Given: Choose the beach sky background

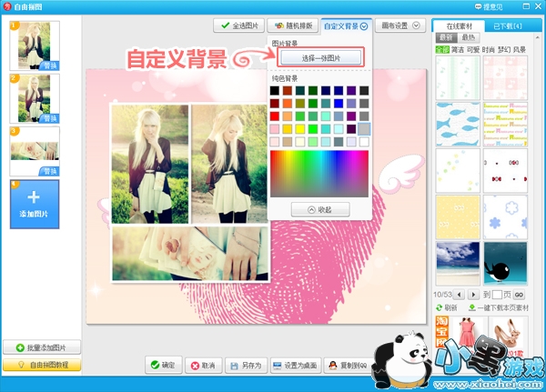Looking at the screenshot, I should tap(458, 264).
